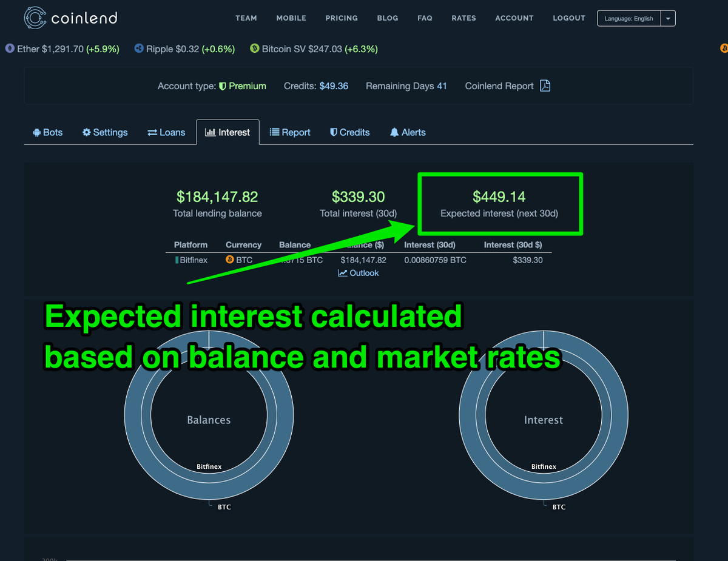Screen dimensions: 728x561
Task: Click Bitfinex label in Balances chart
Action: (209, 466)
